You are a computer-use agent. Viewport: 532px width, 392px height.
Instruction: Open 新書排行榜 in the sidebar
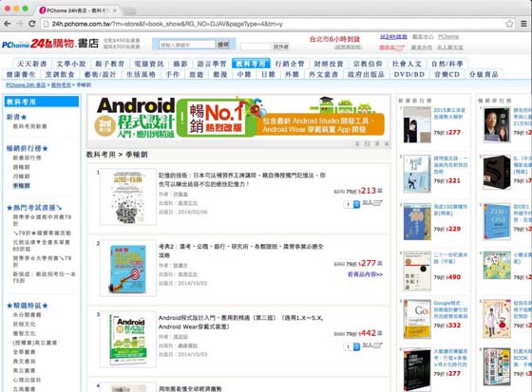point(27,158)
